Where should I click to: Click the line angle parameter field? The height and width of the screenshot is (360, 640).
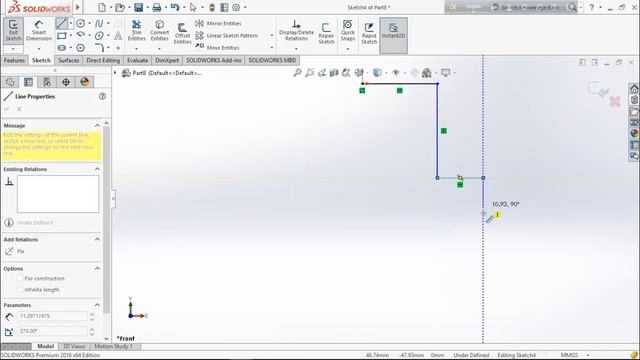click(52, 331)
